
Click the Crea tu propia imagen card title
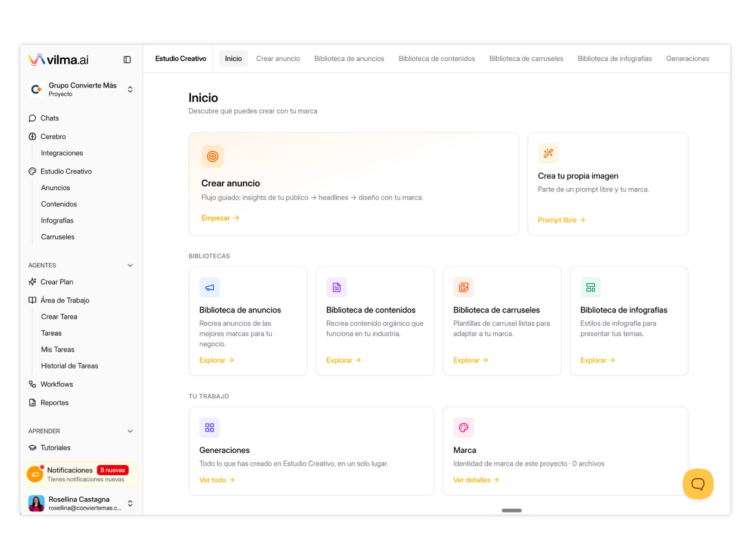pyautogui.click(x=578, y=176)
